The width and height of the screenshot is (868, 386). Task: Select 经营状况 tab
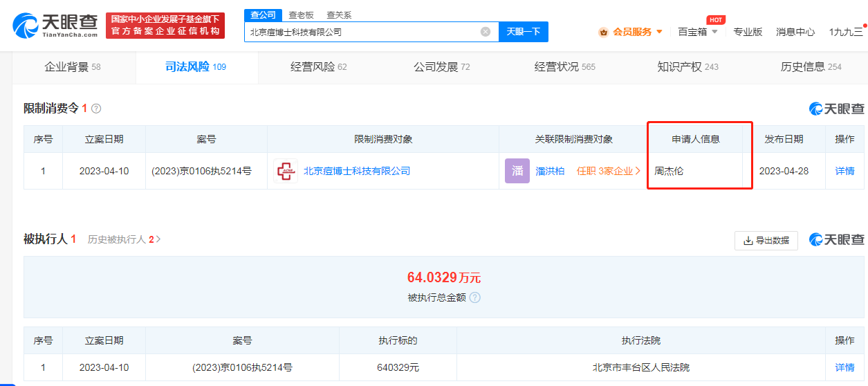[x=565, y=67]
